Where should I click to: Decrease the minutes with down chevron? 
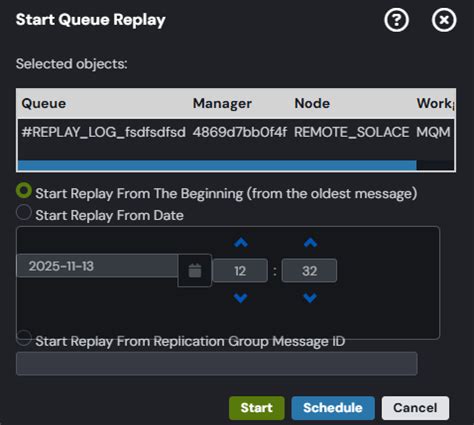click(310, 298)
